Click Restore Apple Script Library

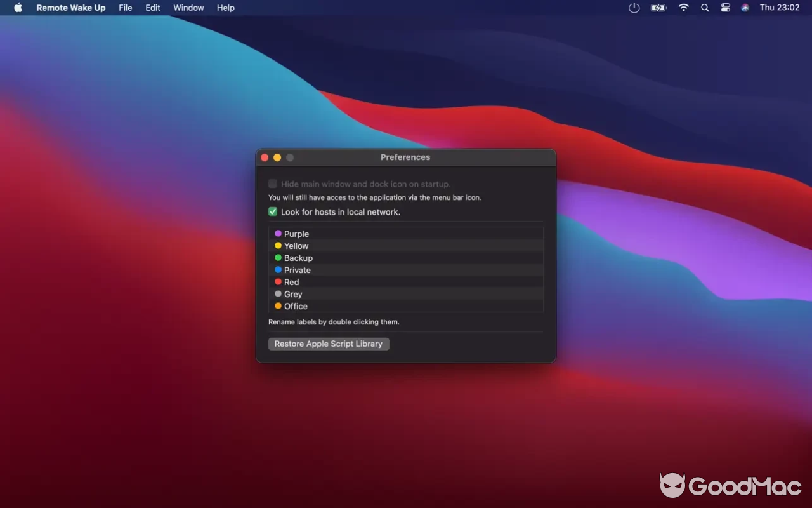pos(328,344)
